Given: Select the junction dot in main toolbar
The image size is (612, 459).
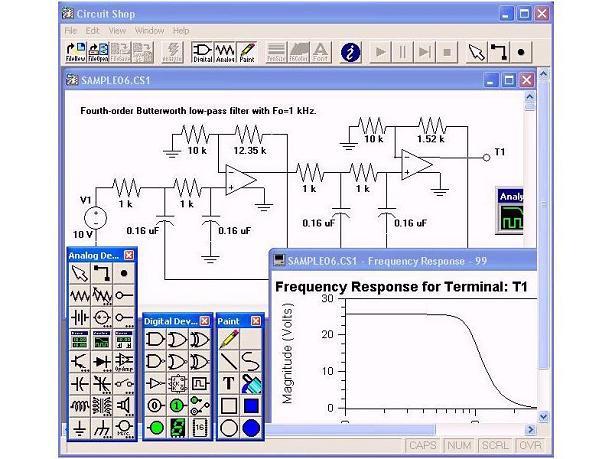Looking at the screenshot, I should pos(521,52).
